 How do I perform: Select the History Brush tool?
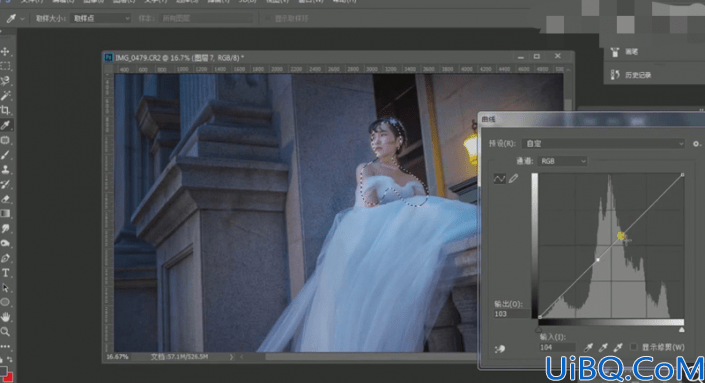pos(5,184)
